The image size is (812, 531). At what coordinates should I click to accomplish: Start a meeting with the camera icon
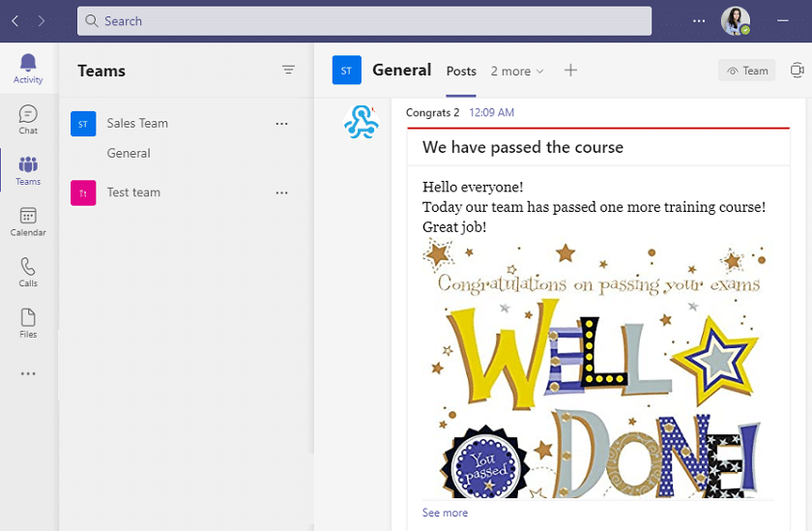tap(797, 71)
